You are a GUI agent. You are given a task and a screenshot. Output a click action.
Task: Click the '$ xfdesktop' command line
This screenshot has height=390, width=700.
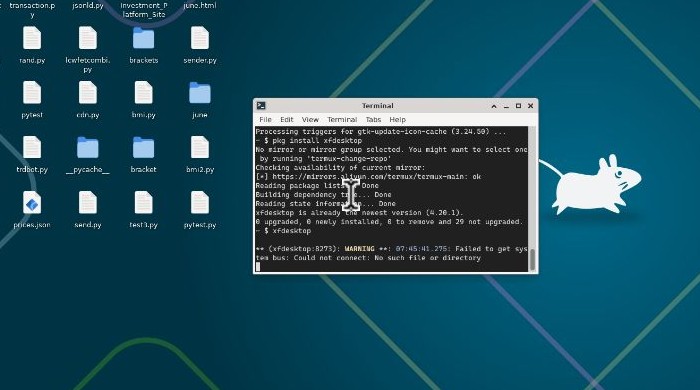click(x=288, y=231)
